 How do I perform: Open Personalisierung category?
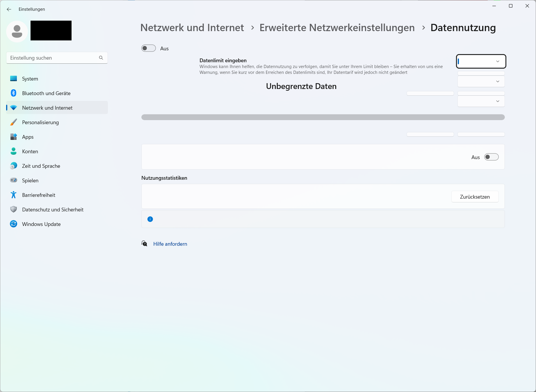pyautogui.click(x=57, y=122)
